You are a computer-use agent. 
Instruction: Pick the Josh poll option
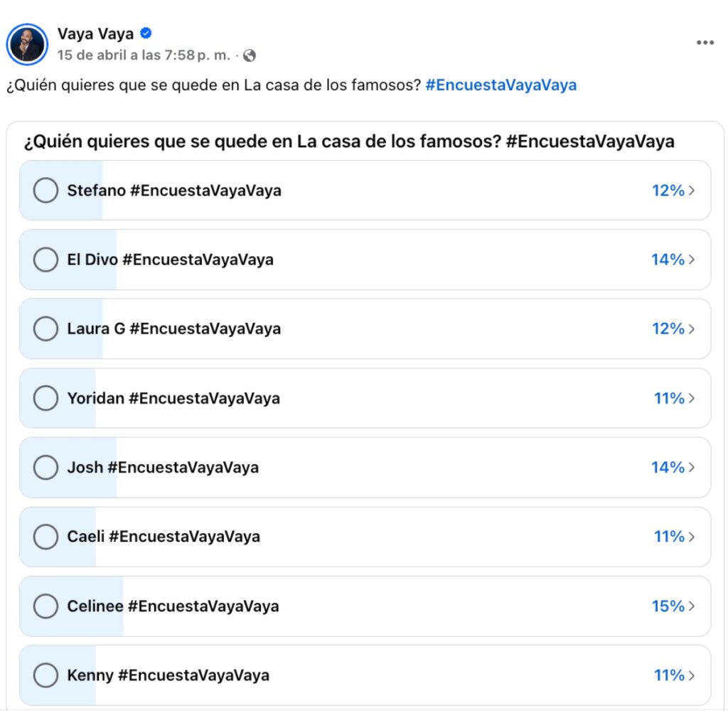[x=45, y=467]
